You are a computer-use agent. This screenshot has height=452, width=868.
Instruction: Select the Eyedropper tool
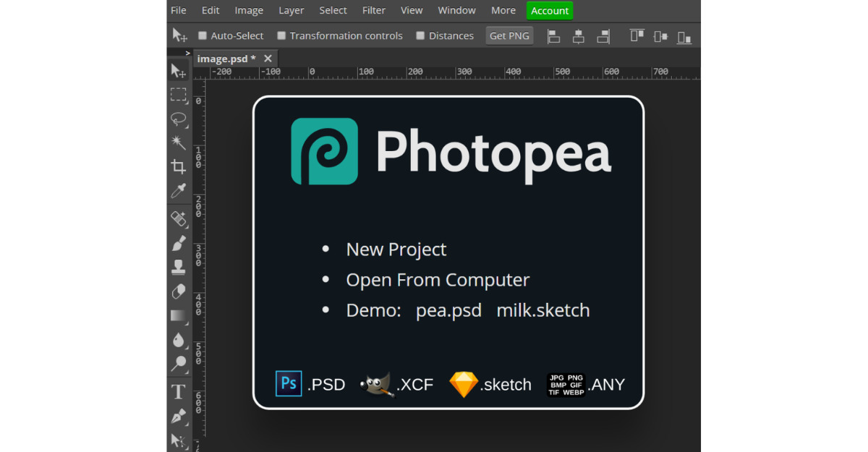[179, 191]
